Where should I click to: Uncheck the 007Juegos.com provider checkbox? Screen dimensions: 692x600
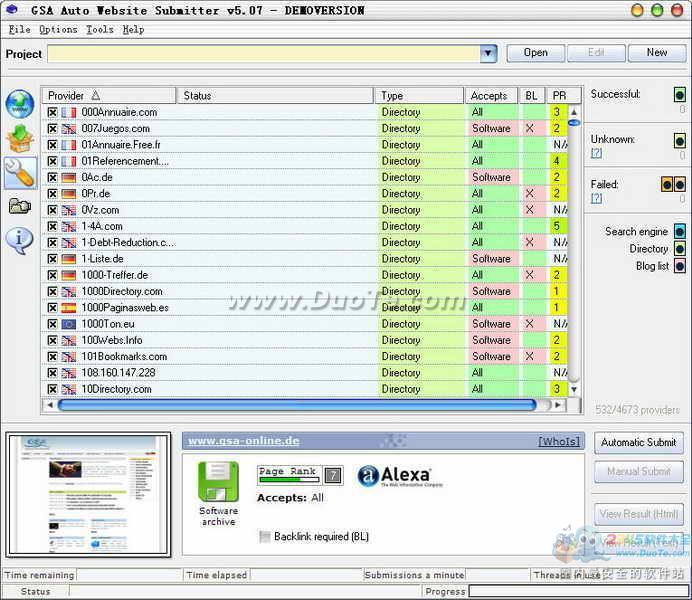(x=52, y=129)
